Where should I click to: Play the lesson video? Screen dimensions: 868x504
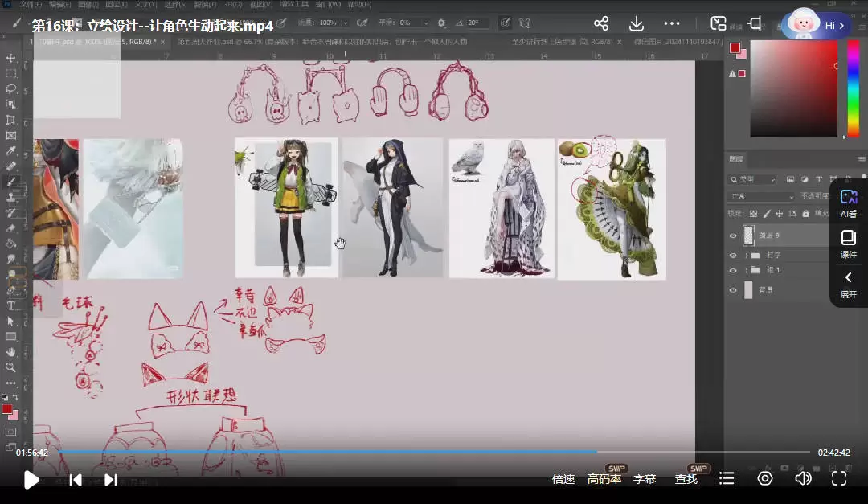point(31,480)
